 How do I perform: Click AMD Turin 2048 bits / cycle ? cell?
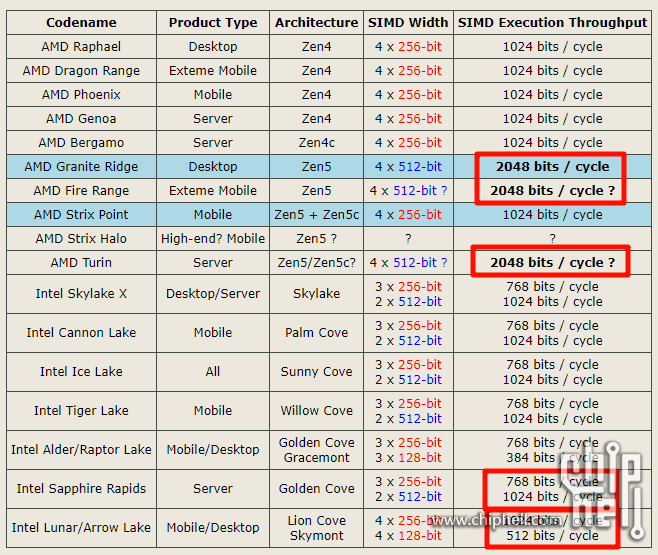pyautogui.click(x=552, y=263)
